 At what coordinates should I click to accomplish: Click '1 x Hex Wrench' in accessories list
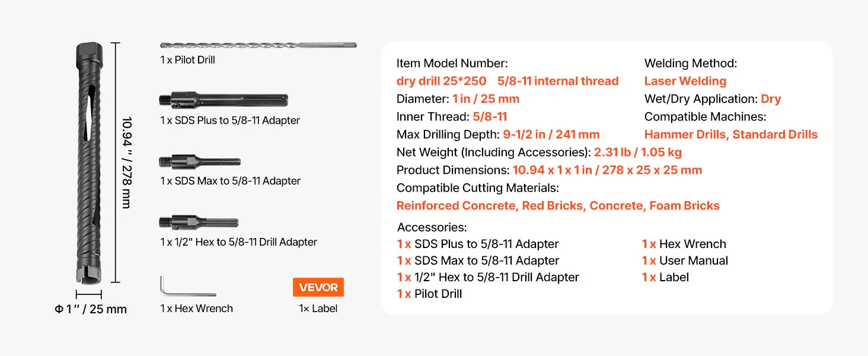click(x=684, y=244)
